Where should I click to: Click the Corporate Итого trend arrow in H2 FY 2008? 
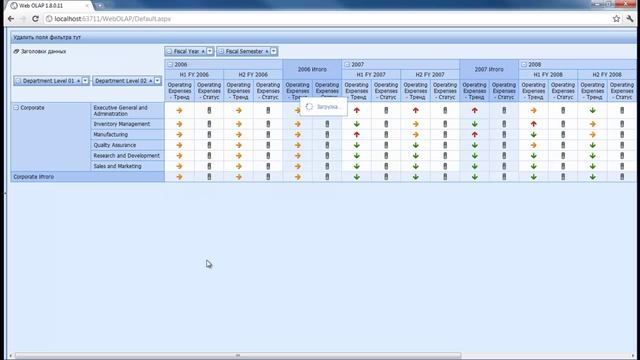[x=593, y=177]
